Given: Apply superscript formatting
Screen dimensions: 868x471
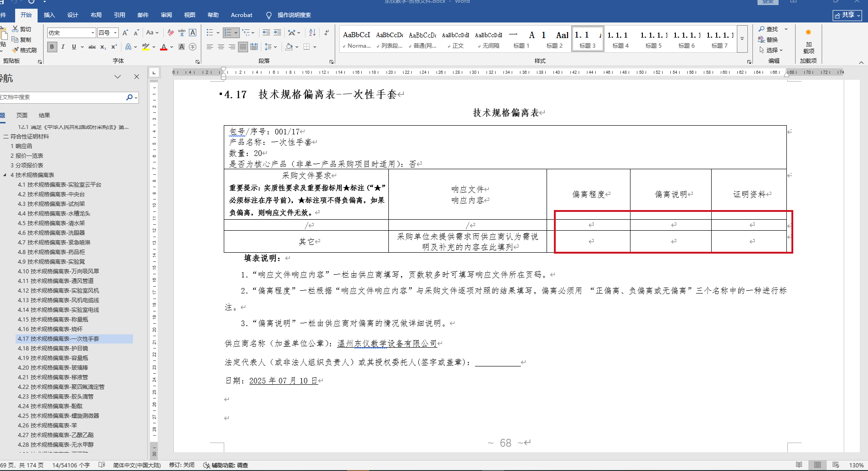Looking at the screenshot, I should (114, 47).
